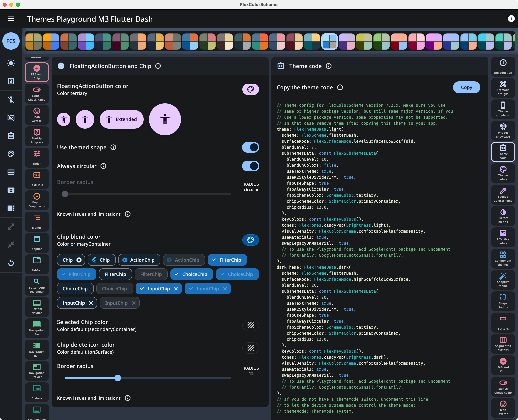
Task: Open the FloatingActionButton color palette picker
Action: (x=251, y=89)
